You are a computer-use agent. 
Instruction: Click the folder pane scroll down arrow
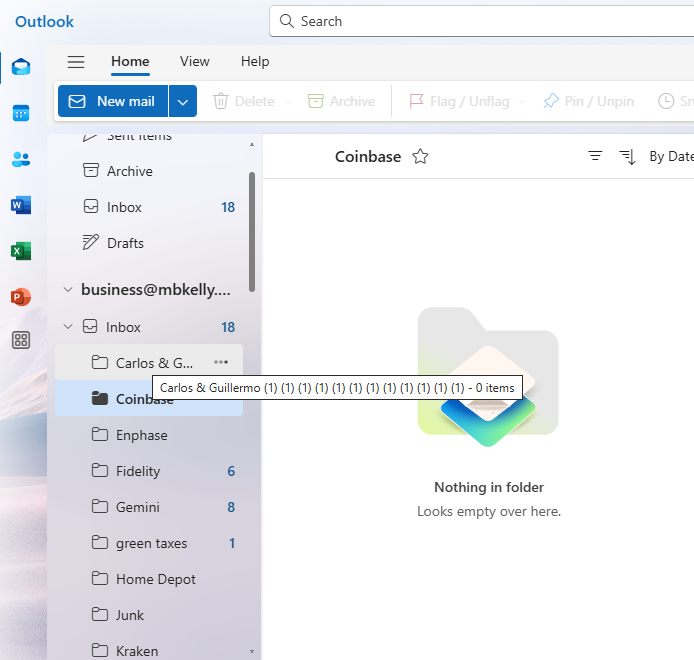pyautogui.click(x=252, y=651)
